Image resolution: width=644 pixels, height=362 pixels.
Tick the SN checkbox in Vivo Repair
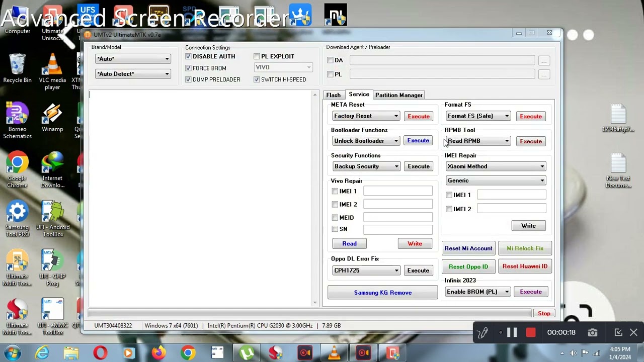tap(335, 229)
